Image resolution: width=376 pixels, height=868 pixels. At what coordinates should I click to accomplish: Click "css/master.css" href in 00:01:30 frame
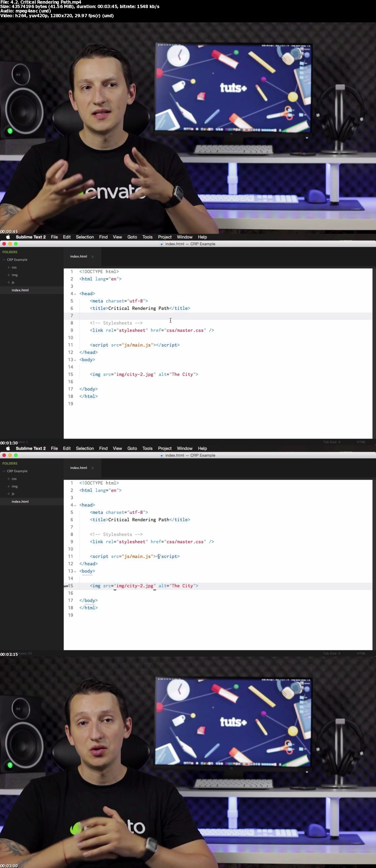[185, 330]
